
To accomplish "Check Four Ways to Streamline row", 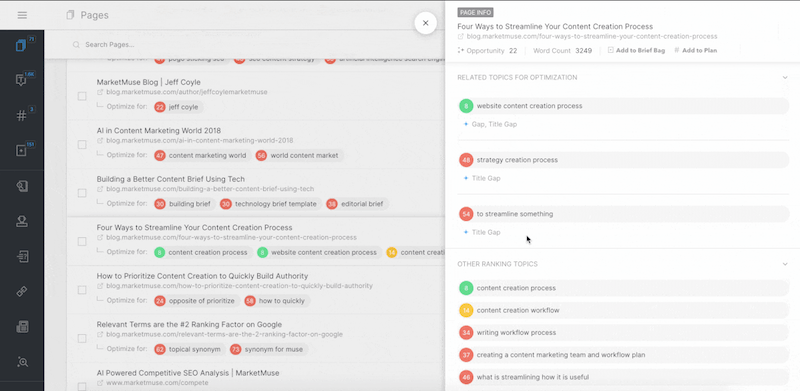I will tap(82, 241).
